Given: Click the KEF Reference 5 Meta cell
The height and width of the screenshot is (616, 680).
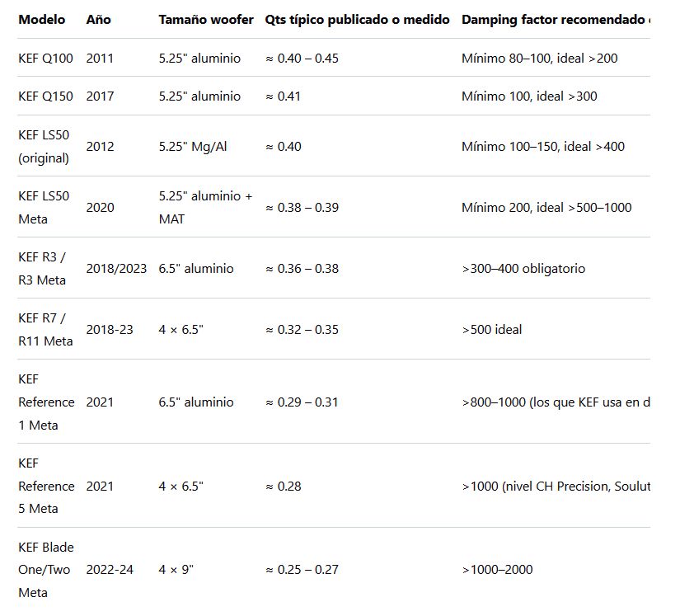Looking at the screenshot, I should [x=46, y=487].
